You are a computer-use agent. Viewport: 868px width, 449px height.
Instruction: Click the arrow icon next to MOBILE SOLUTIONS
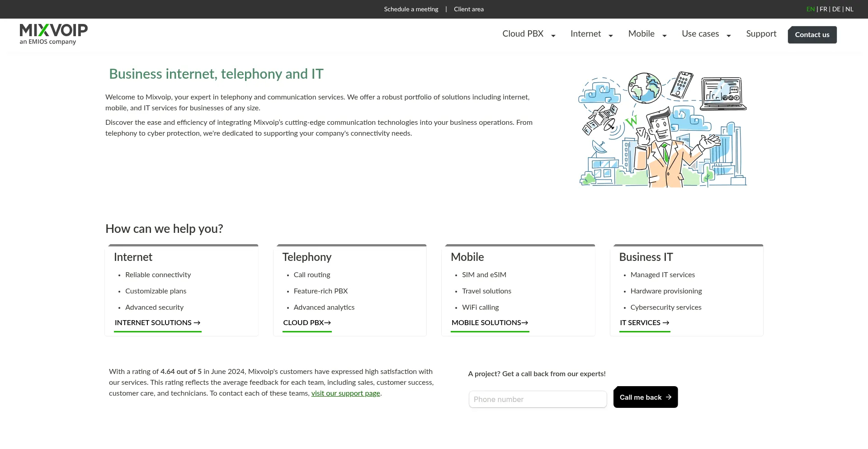525,323
